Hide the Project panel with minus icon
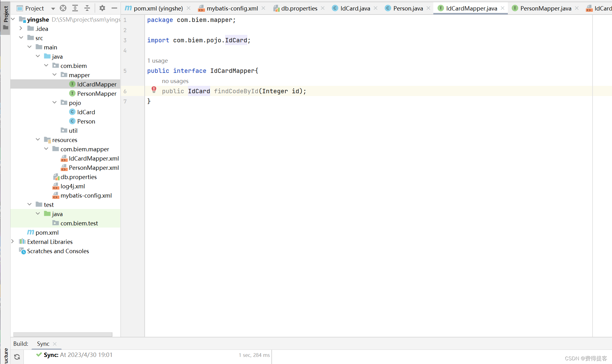Screen dimensions: 612x364 [x=114, y=8]
